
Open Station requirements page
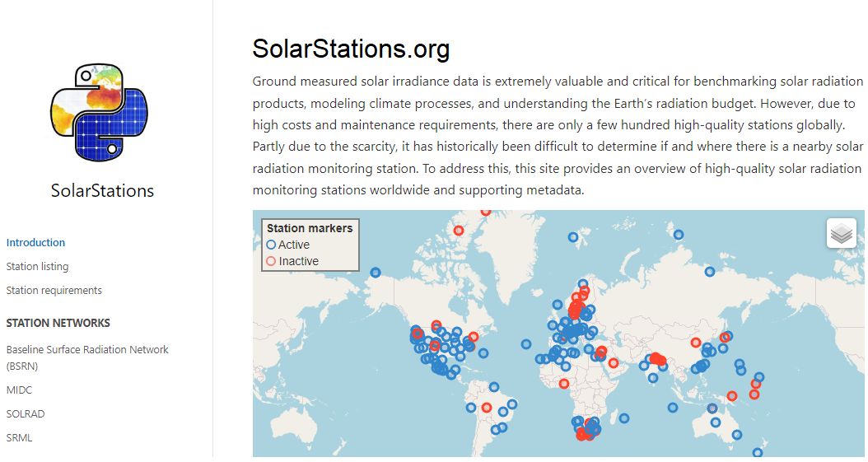54,290
